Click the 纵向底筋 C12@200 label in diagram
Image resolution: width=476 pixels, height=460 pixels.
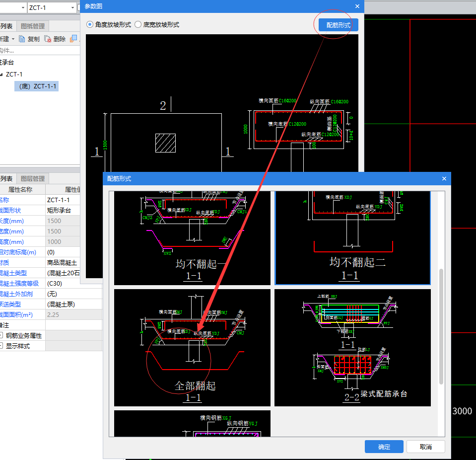pyautogui.click(x=320, y=134)
